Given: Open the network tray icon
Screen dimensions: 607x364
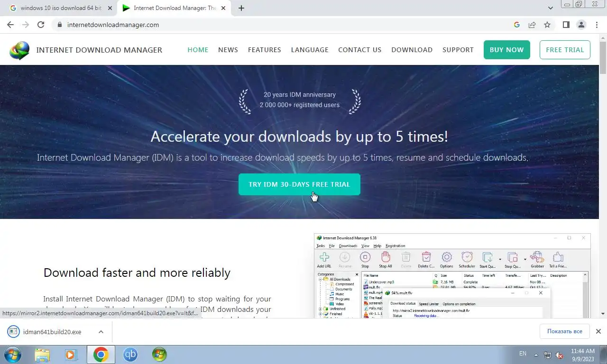Looking at the screenshot, I should 548,355.
